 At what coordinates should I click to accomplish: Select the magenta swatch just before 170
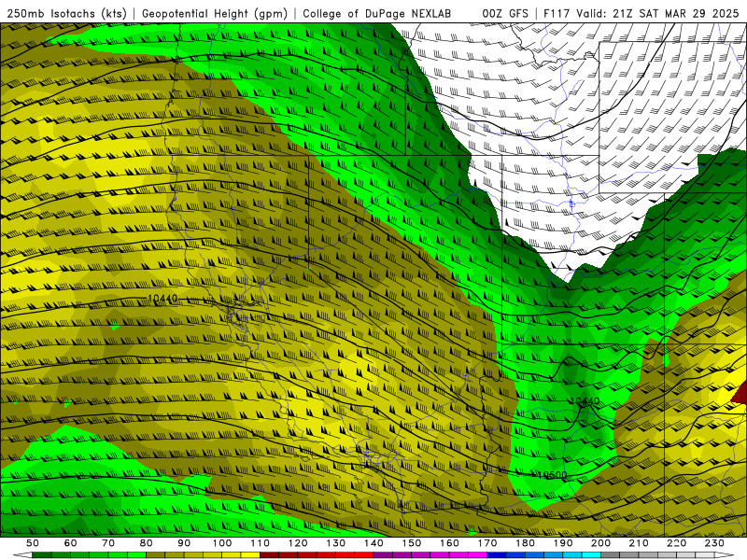477,555
